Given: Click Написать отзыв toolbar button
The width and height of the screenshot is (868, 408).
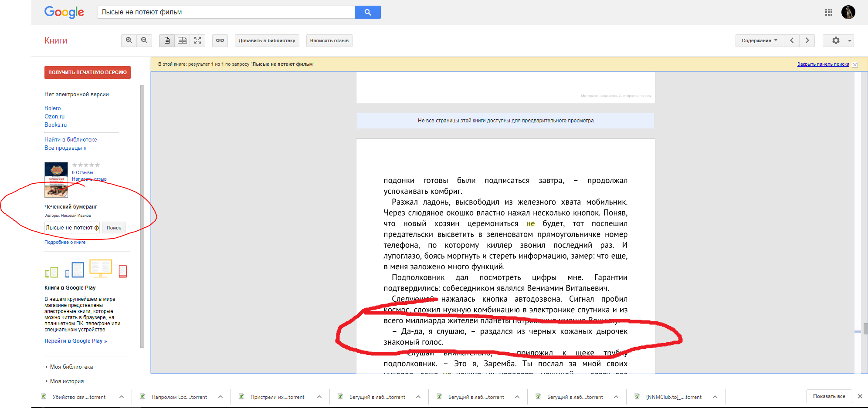Looking at the screenshot, I should click(x=329, y=40).
